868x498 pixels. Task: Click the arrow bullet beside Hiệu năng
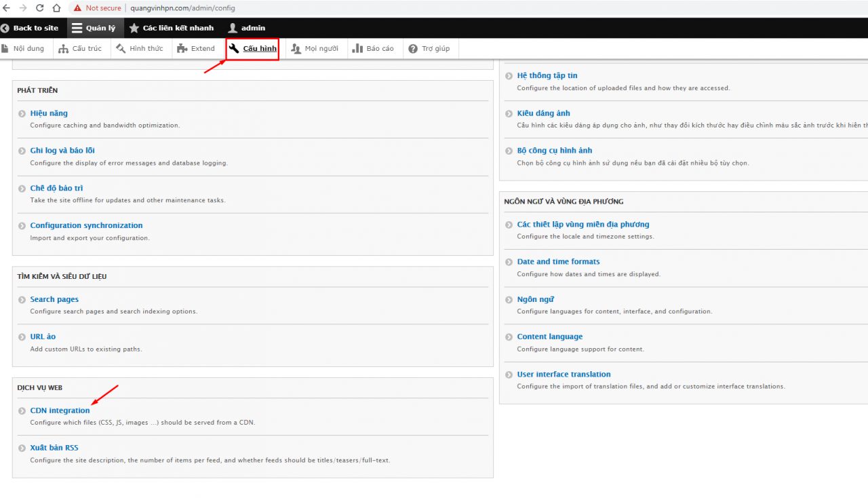click(x=22, y=114)
